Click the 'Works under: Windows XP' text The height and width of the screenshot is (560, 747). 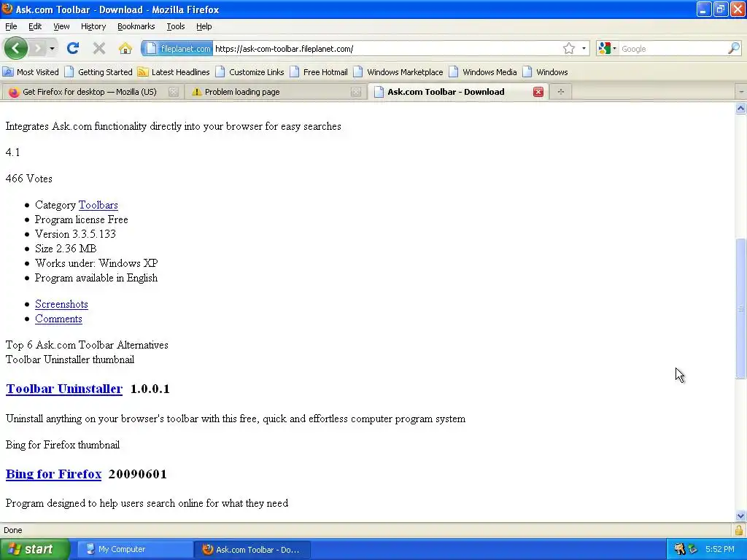click(96, 263)
